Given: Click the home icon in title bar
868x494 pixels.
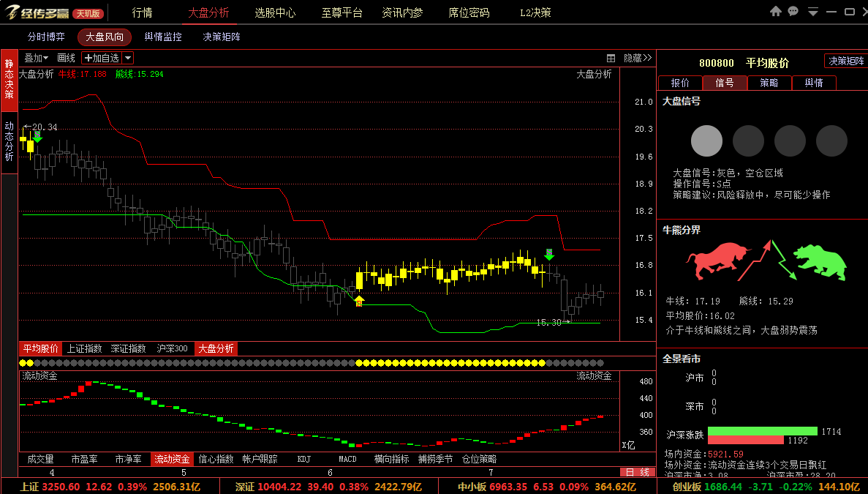Looking at the screenshot, I should (x=776, y=11).
